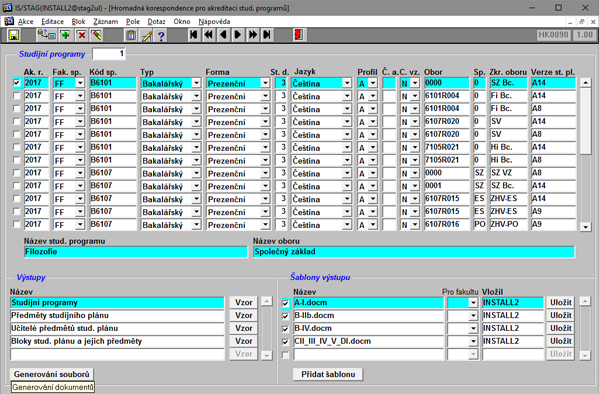Open the Blok menu
The height and width of the screenshot is (394, 600).
78,22
